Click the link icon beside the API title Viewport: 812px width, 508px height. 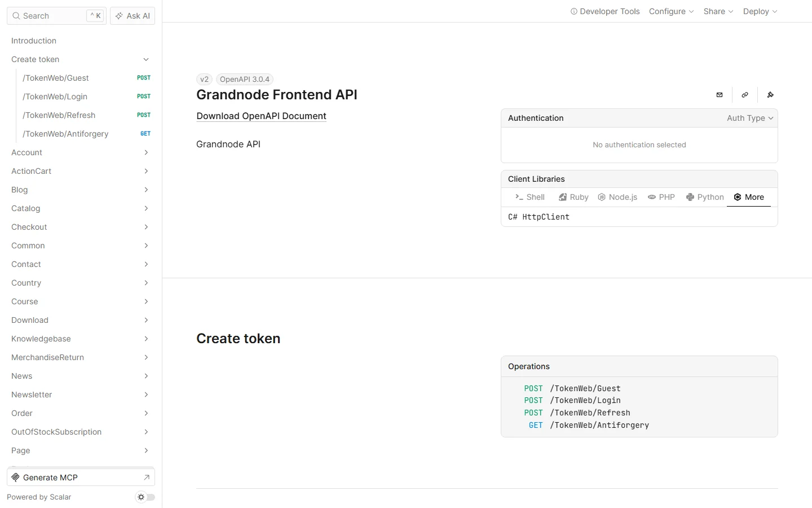click(745, 95)
